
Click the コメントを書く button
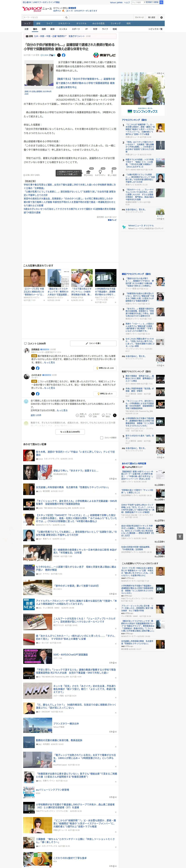pyautogui.click(x=93, y=343)
